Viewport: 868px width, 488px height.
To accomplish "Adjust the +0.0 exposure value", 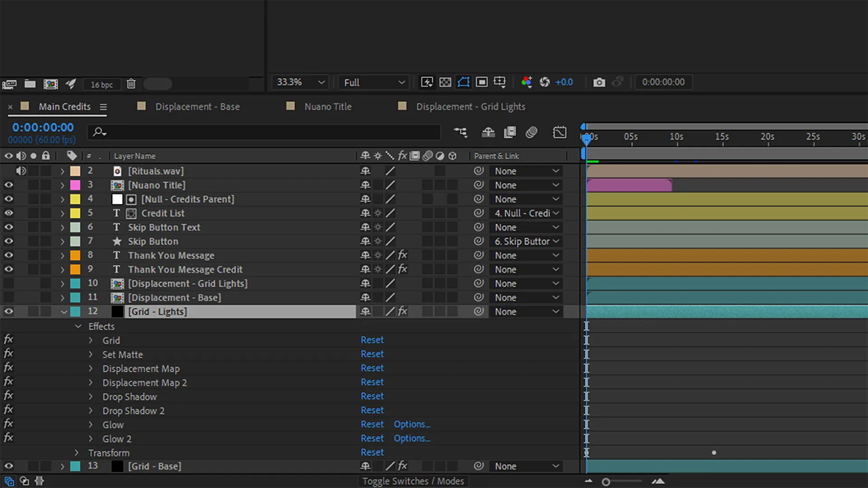I will [564, 82].
